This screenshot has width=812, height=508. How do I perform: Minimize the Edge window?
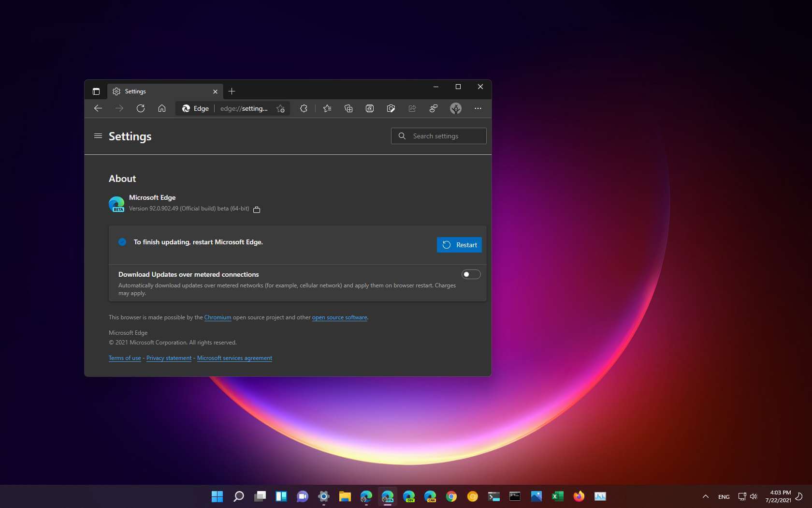click(436, 87)
